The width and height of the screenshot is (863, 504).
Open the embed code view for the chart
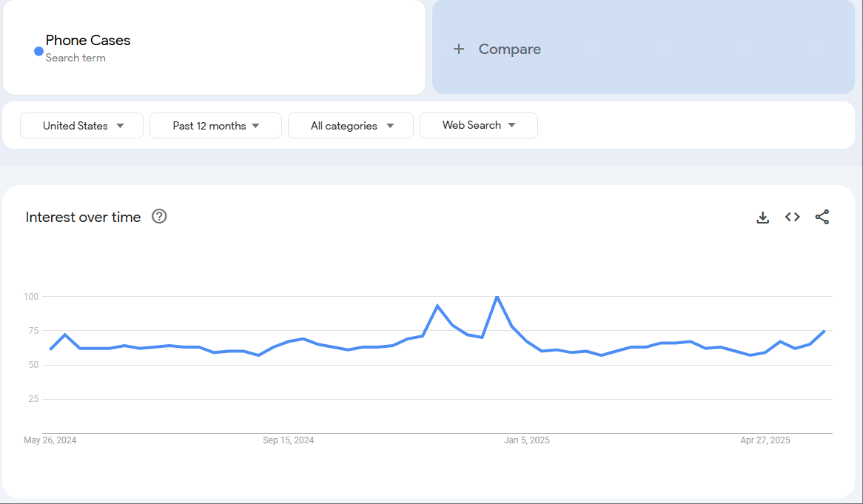(x=792, y=217)
